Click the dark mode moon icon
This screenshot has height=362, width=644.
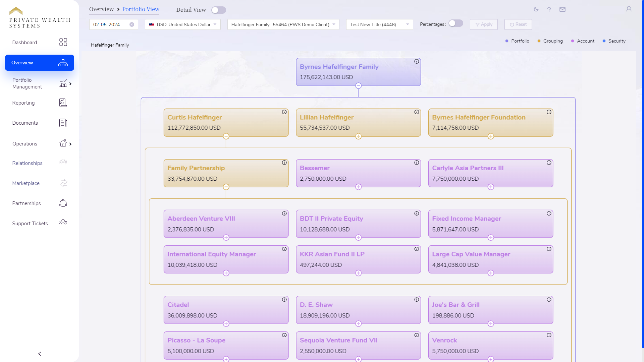click(536, 9)
